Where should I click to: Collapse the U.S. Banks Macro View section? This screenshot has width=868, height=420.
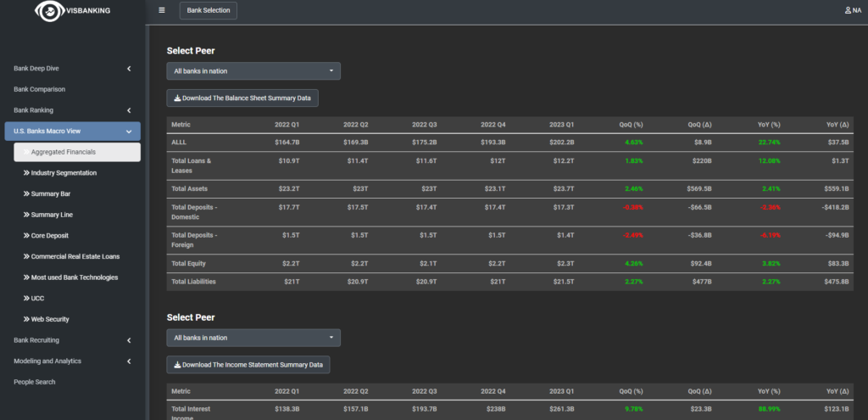tap(128, 132)
